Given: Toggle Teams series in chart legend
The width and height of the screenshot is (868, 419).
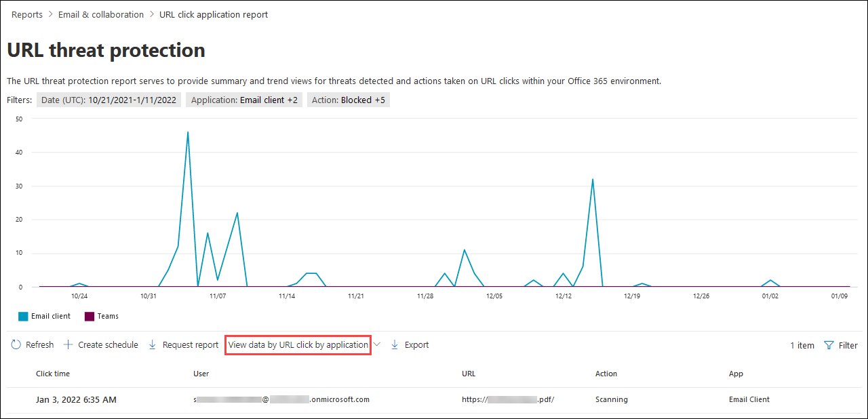Looking at the screenshot, I should click(x=102, y=316).
